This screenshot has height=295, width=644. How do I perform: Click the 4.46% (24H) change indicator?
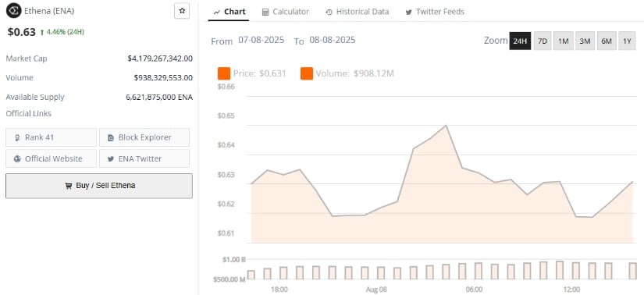[x=62, y=32]
